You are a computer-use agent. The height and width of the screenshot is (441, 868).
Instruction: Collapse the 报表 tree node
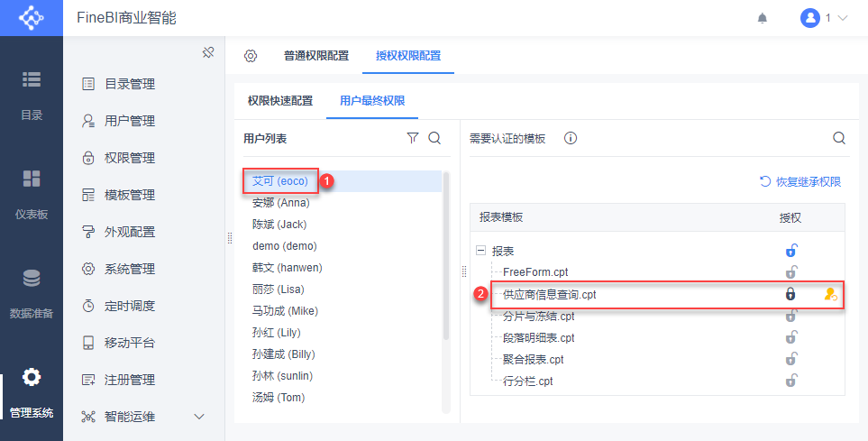[480, 251]
